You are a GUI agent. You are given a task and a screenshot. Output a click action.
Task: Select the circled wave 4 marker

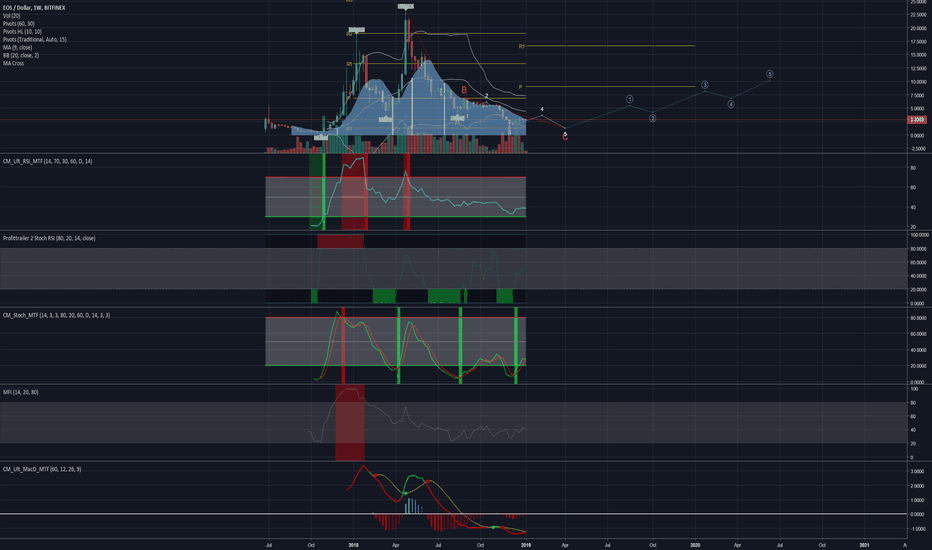pos(731,104)
